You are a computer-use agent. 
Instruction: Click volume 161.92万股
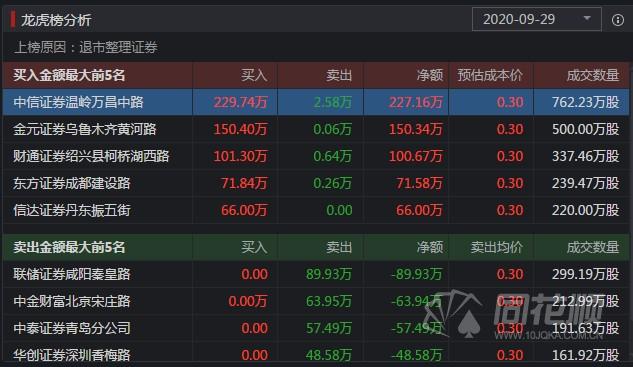[x=585, y=355]
